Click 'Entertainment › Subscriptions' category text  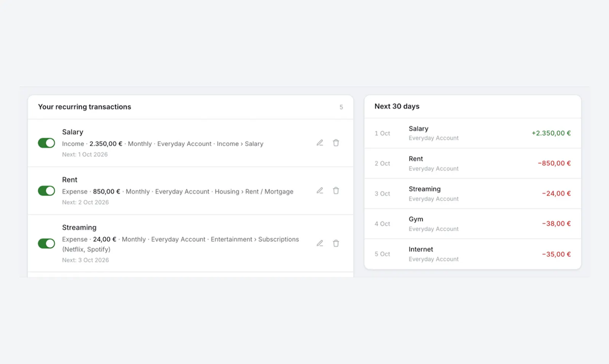(x=255, y=239)
